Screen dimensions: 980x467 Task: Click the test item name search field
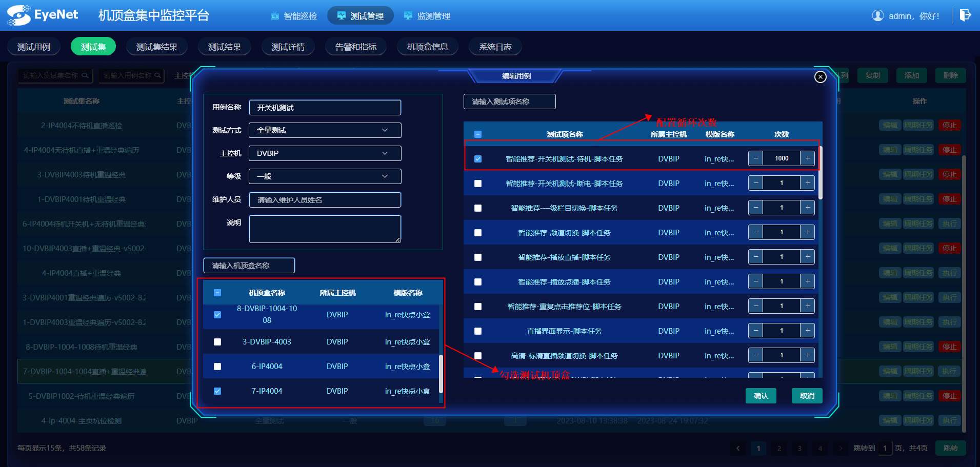coord(509,101)
